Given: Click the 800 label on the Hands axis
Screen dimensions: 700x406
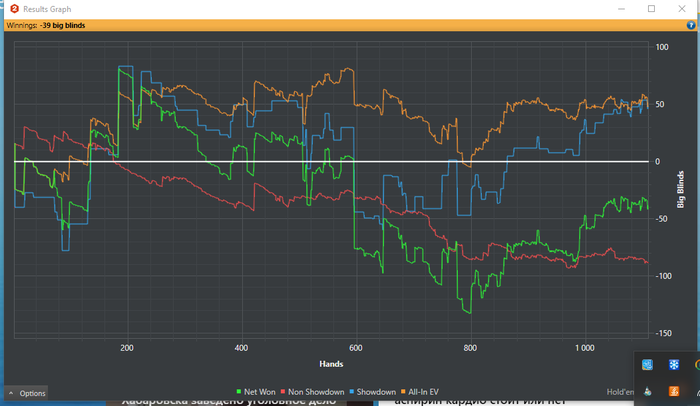Looking at the screenshot, I should [470, 348].
